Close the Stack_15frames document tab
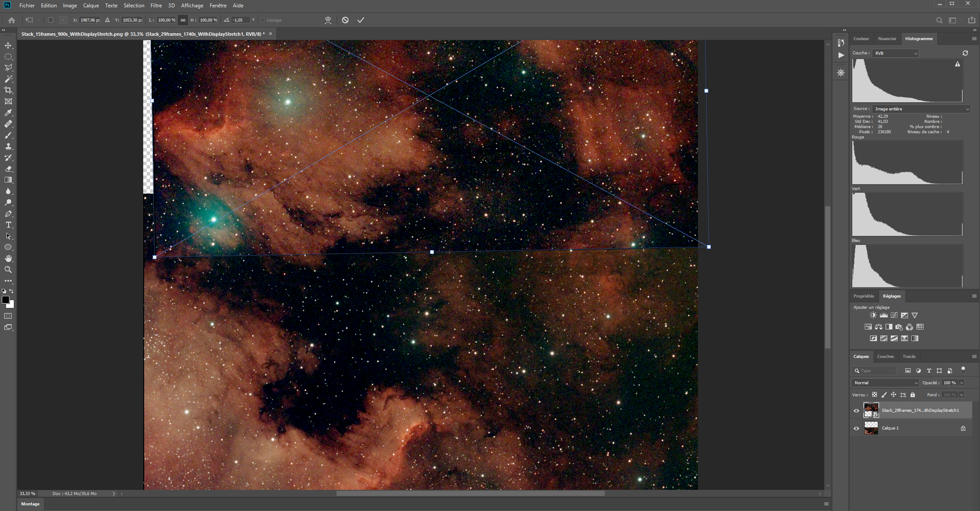The image size is (980, 511). (270, 34)
